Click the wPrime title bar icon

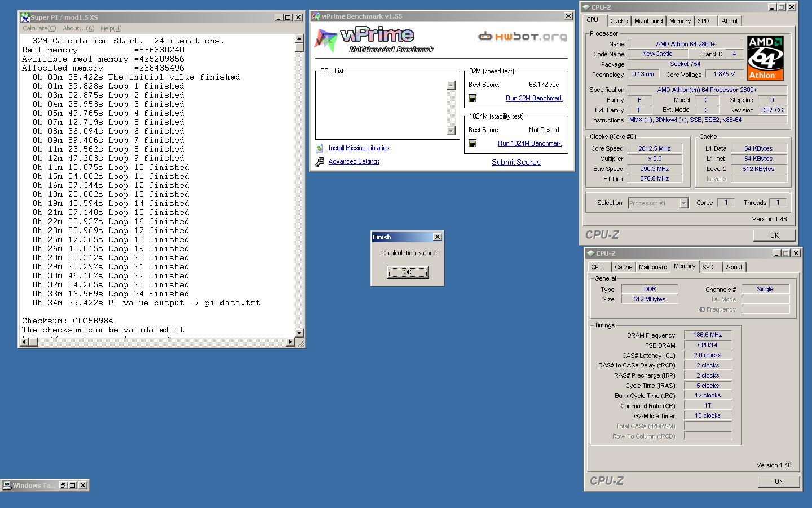coord(316,16)
